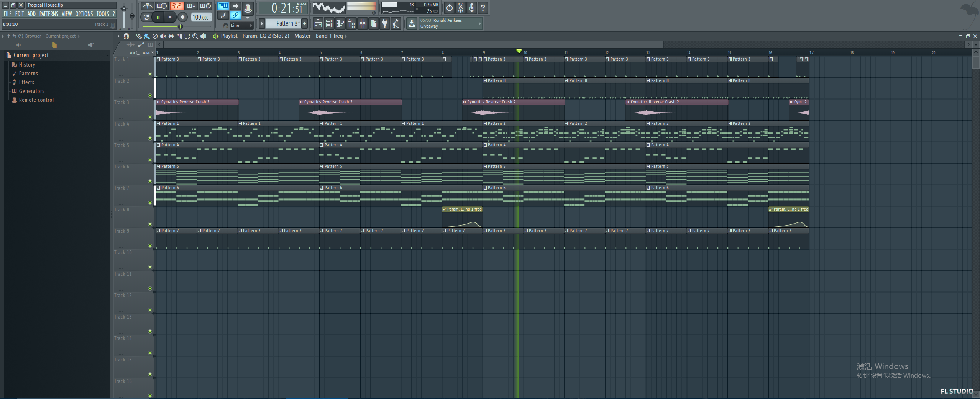Screen dimensions: 980x399
Task: Click the microphone one-click recording icon
Action: [472, 8]
